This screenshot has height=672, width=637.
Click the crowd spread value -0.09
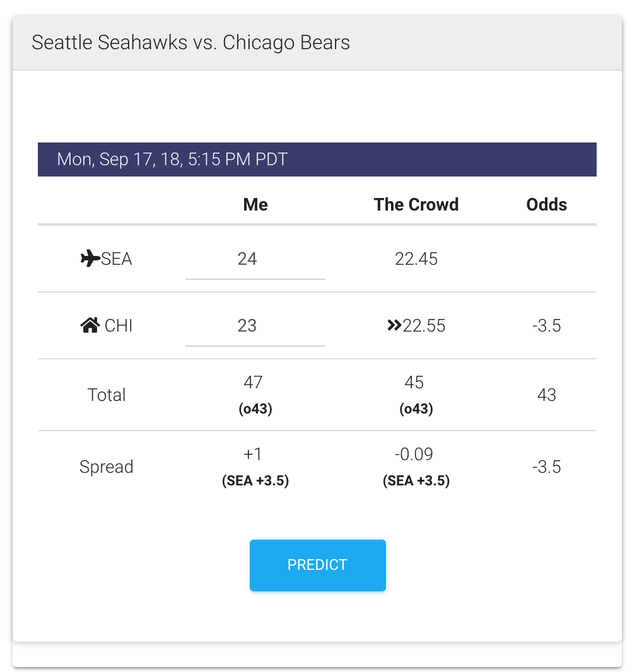(416, 455)
